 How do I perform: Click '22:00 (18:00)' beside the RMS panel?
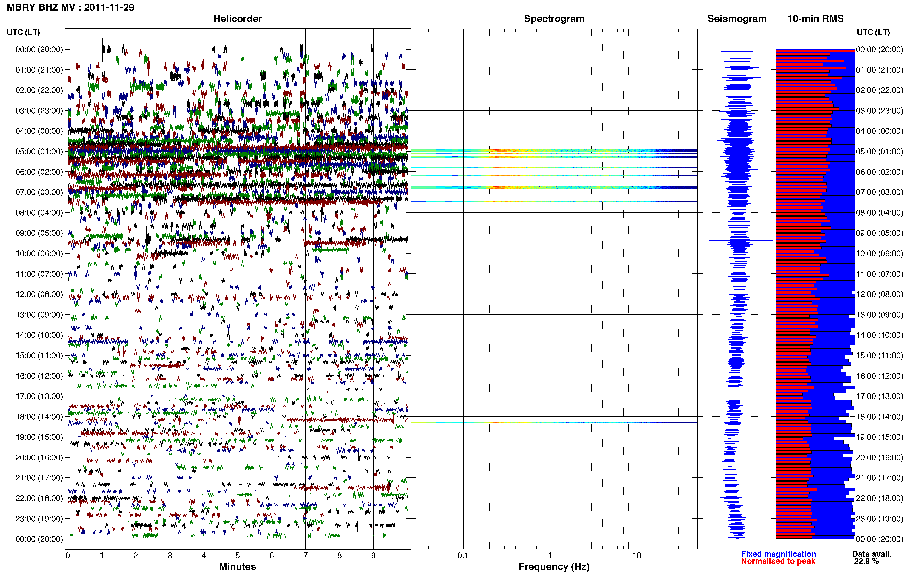pyautogui.click(x=879, y=498)
